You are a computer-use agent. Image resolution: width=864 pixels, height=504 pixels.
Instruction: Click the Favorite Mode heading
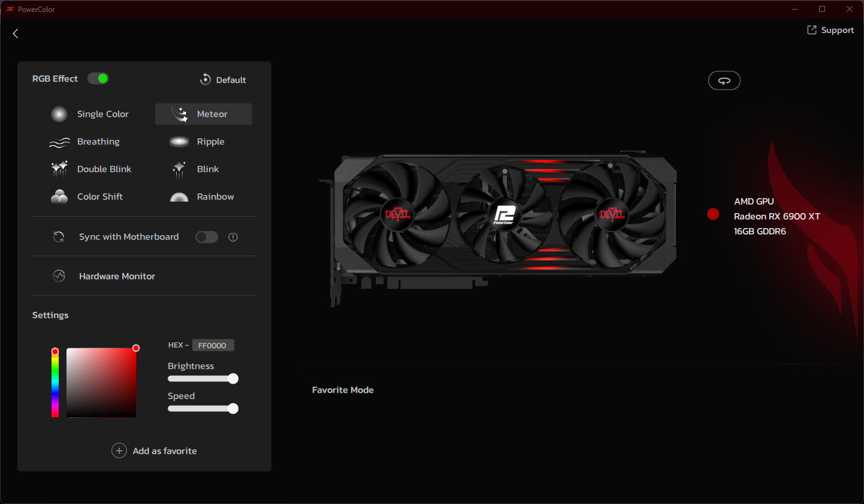click(343, 390)
